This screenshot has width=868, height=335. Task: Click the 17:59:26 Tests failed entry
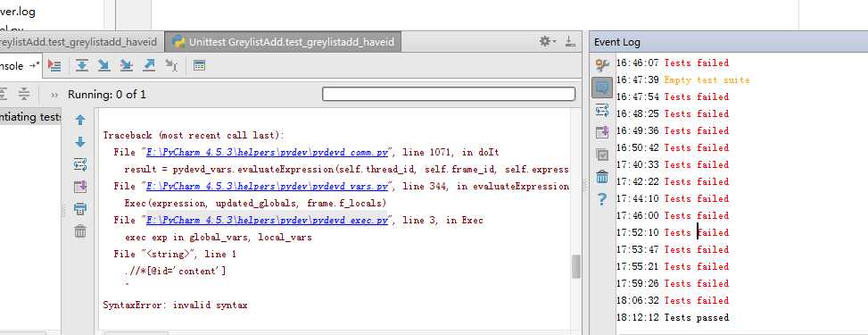click(x=673, y=283)
